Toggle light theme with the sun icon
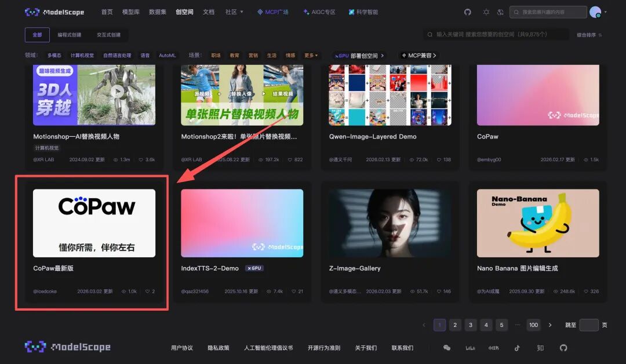 point(486,12)
